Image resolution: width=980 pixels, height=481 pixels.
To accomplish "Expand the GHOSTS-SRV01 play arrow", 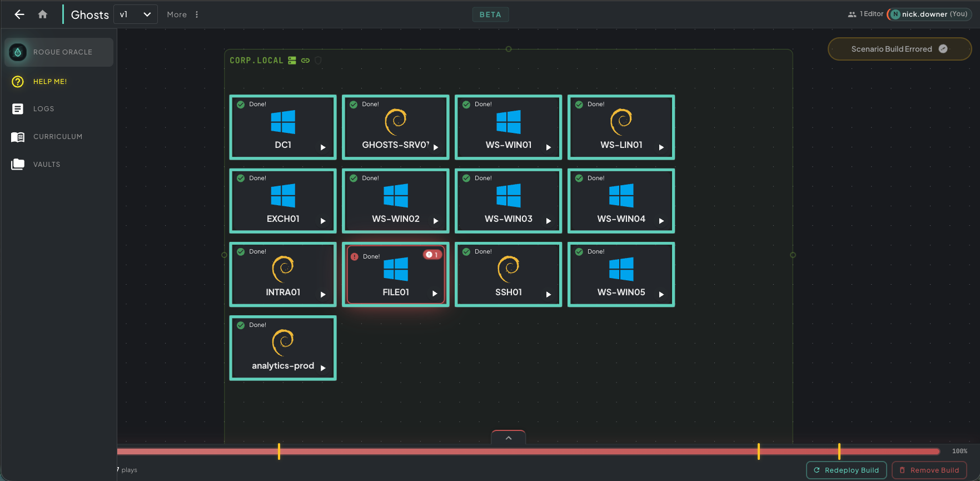I will tap(436, 147).
